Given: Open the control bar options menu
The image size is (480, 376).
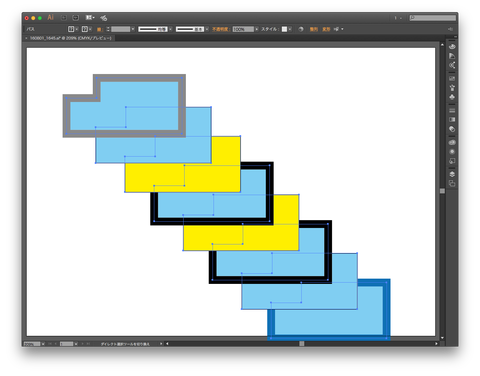Looking at the screenshot, I should [451, 29].
